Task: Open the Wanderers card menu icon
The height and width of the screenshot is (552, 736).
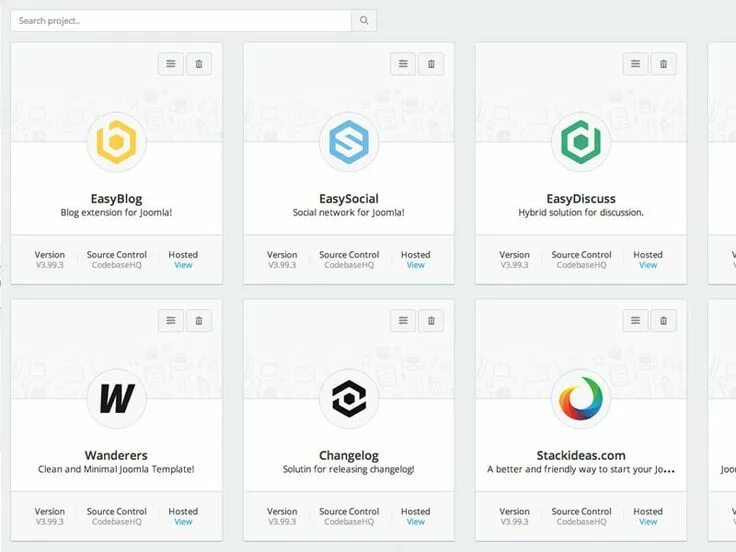Action: [171, 321]
